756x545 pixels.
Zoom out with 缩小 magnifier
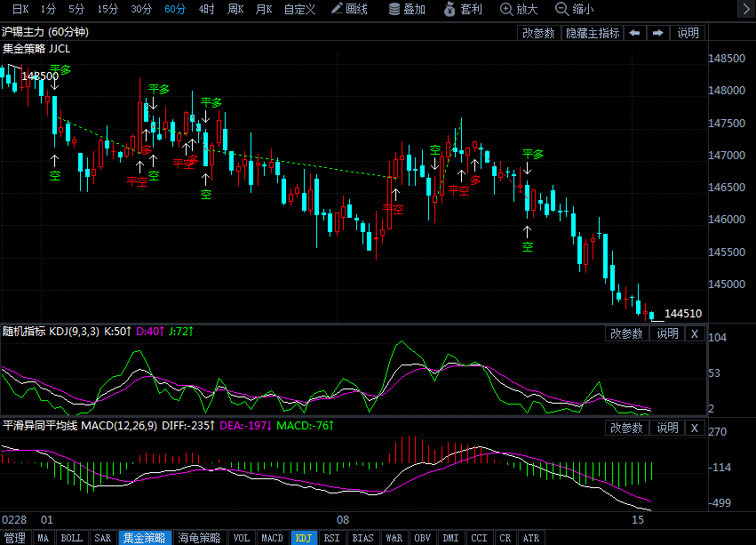click(x=575, y=9)
